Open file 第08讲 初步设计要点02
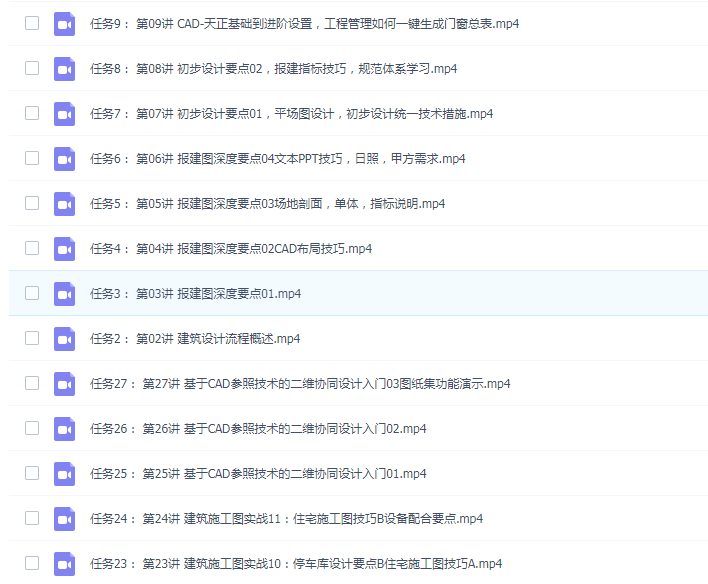Screen dimensions: 708x584 [274, 69]
